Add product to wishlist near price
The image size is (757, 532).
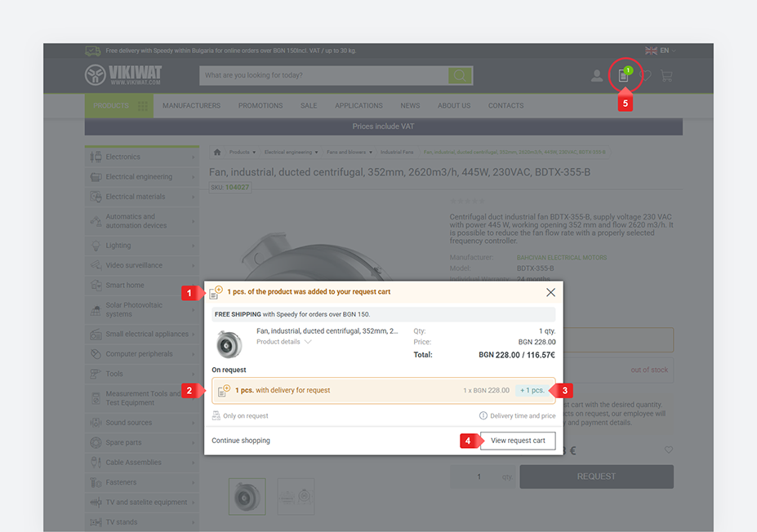[669, 450]
